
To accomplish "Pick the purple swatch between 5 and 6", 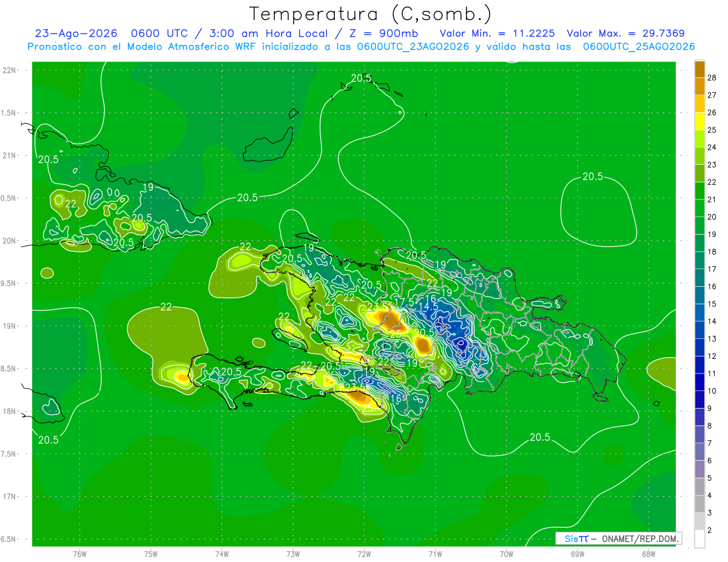I will [699, 469].
